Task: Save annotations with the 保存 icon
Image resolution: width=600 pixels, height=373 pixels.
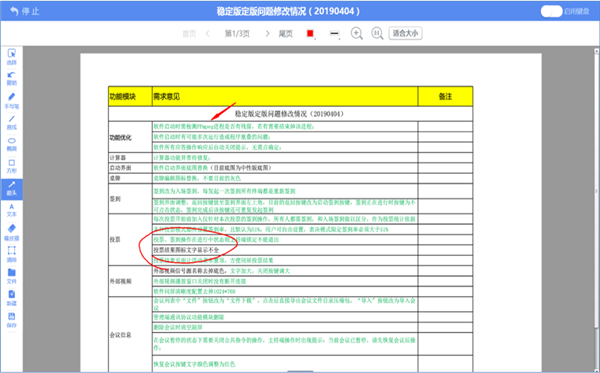Action: pos(11,320)
